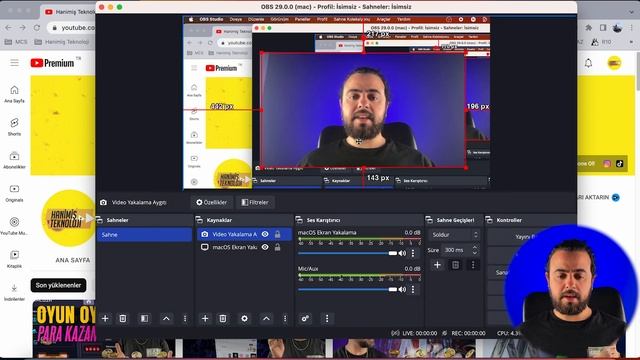Add a new source in Kaynaklar panel

click(205, 318)
